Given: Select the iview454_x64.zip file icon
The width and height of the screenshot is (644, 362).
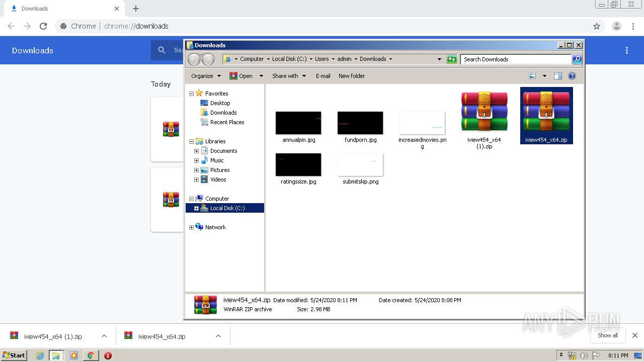Looking at the screenshot, I should pyautogui.click(x=546, y=112).
